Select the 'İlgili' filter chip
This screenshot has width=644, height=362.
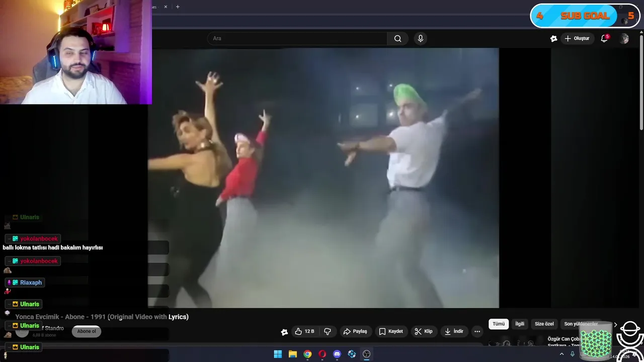click(520, 324)
